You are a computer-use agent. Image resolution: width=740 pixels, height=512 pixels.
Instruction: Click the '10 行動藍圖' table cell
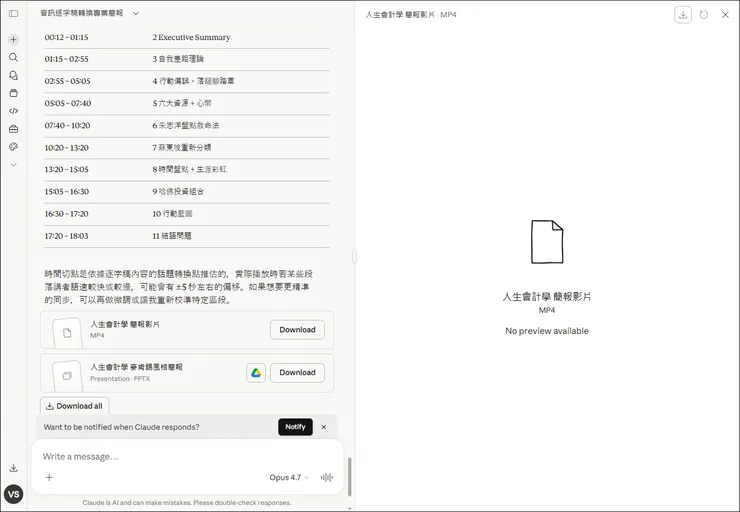click(172, 214)
